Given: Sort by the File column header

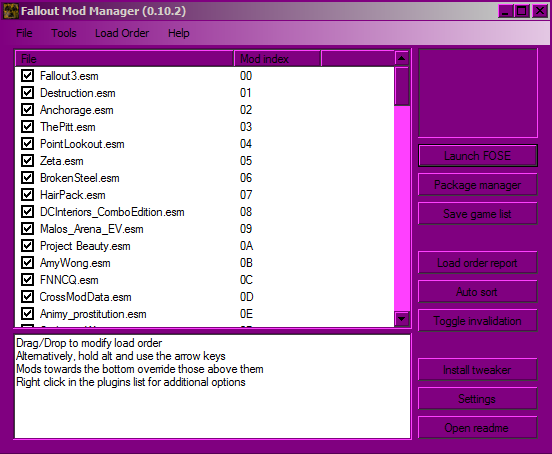Looking at the screenshot, I should (125, 59).
